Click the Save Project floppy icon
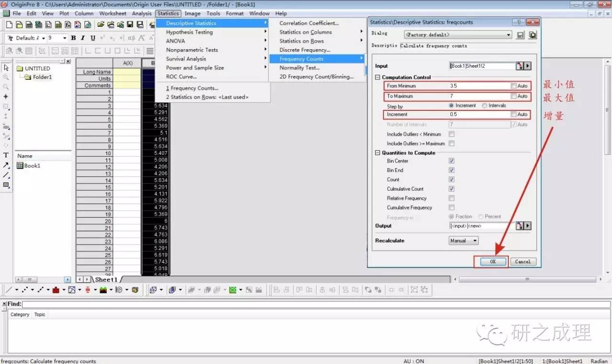Screen dimensions: 612x364 pos(130,25)
